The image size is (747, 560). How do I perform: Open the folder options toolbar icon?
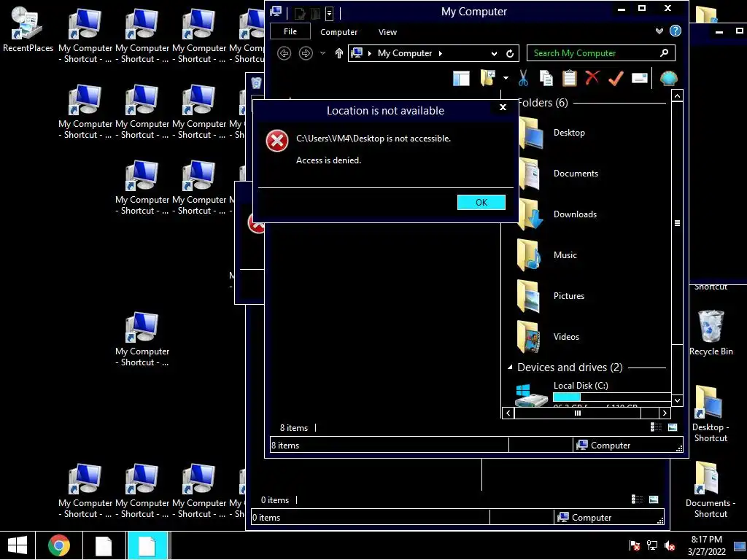(x=487, y=77)
